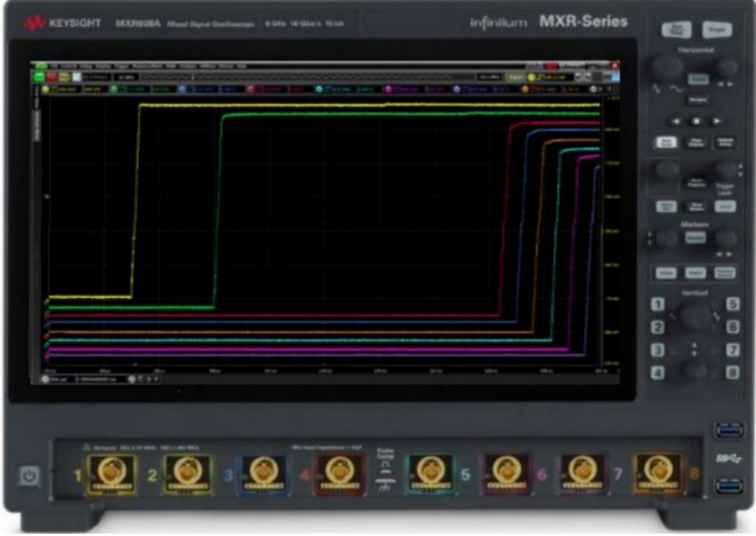Click the yellow Single acquisition toolbar button

64,77
